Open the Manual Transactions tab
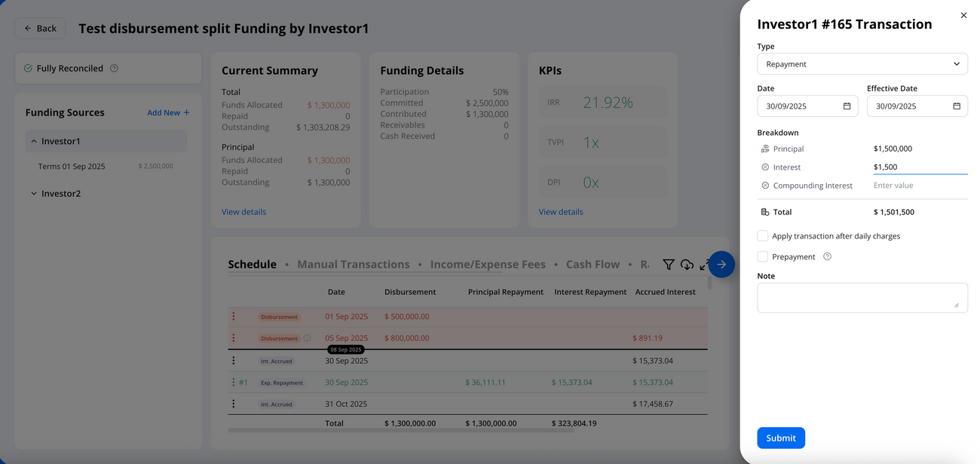The image size is (980, 464). click(x=354, y=264)
